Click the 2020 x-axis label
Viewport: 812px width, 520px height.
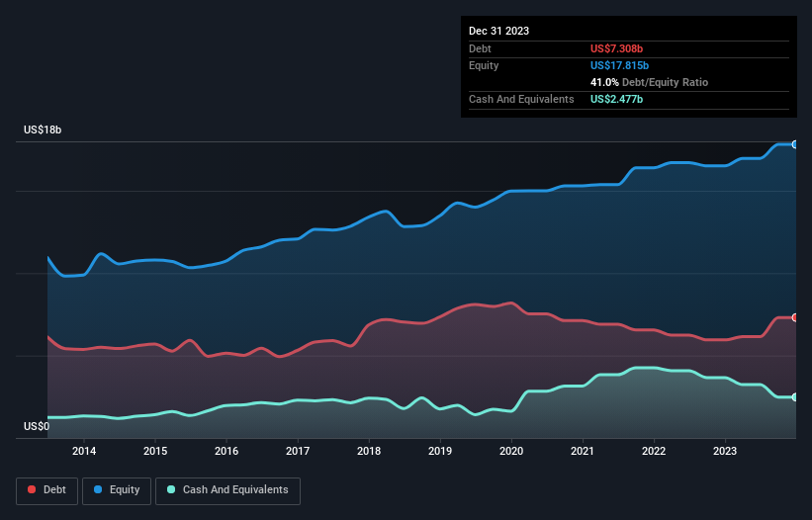pos(511,451)
